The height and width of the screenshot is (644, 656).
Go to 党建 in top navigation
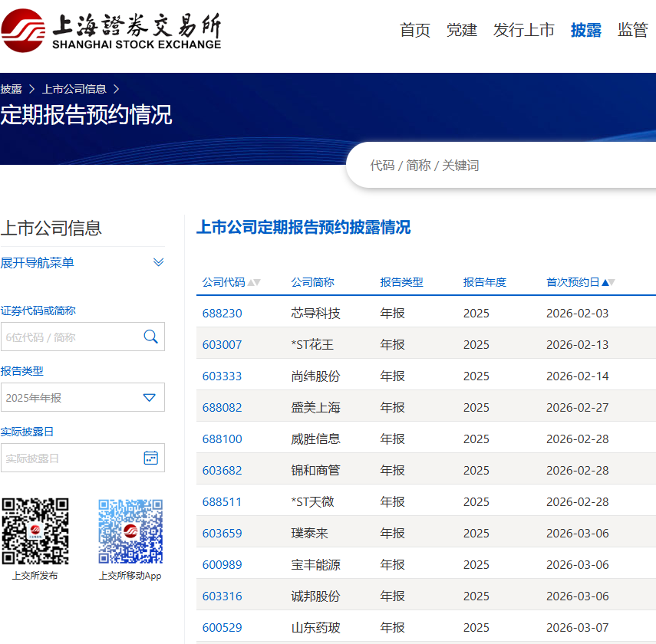(x=462, y=30)
